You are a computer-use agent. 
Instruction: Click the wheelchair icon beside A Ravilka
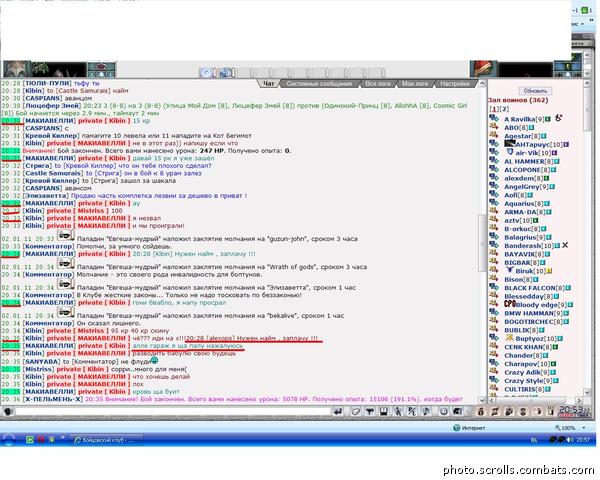558,118
